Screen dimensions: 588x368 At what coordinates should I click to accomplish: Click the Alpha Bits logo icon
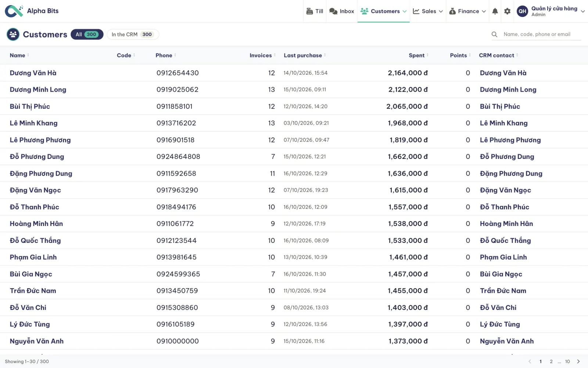[x=14, y=11]
